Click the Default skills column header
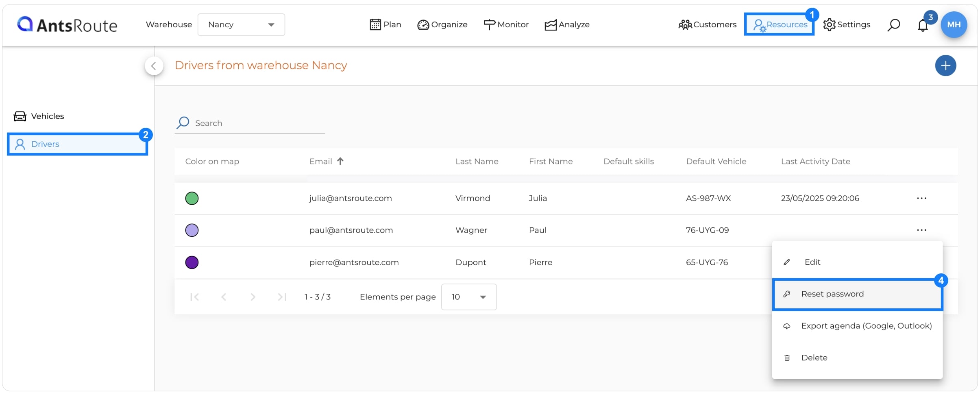The image size is (980, 395). point(629,161)
